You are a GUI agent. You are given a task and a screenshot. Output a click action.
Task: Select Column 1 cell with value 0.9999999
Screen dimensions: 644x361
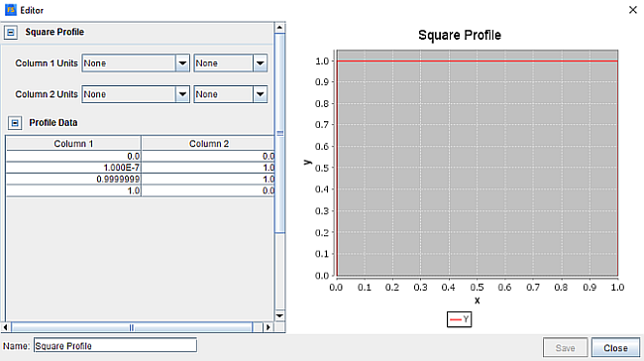click(x=73, y=180)
